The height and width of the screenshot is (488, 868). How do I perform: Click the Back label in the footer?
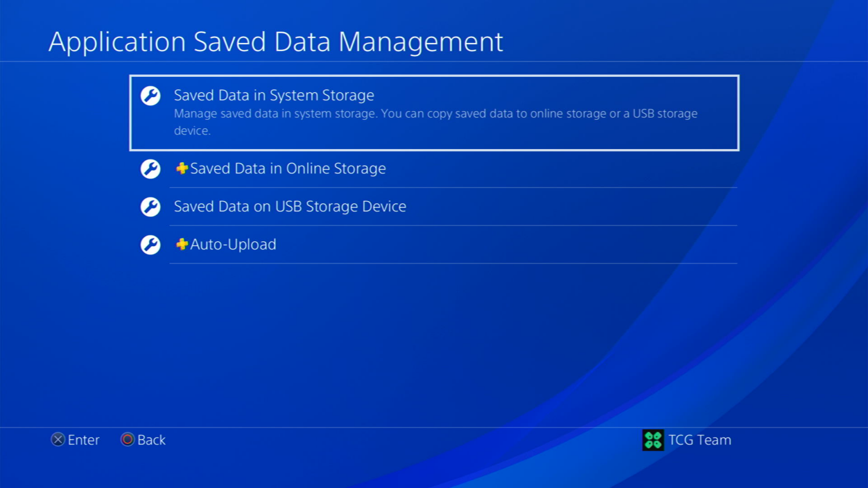151,440
